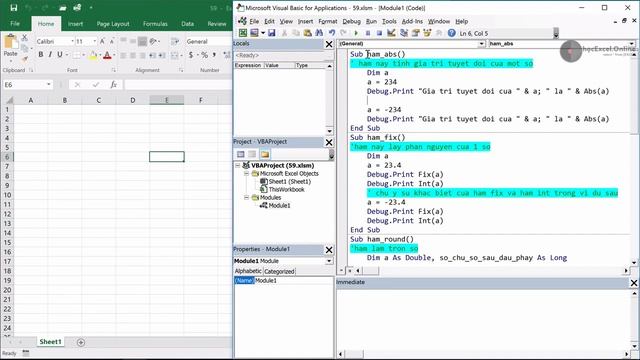Open Find with the binoculars icon
Screen dimensions: 640x360
pyautogui.click(x=319, y=33)
